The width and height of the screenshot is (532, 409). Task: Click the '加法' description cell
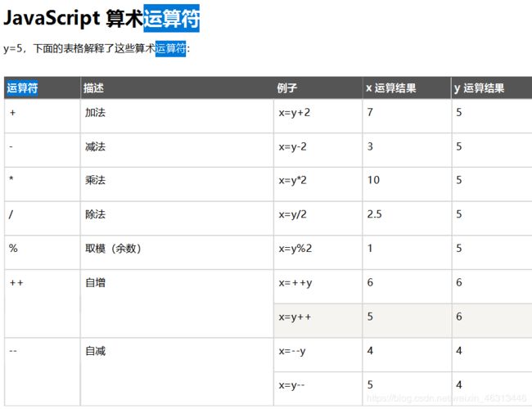pyautogui.click(x=177, y=116)
